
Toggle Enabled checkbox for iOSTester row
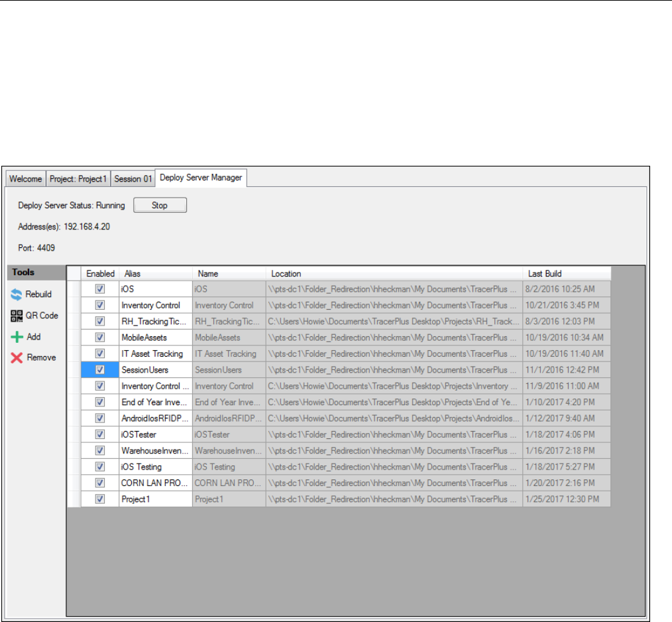click(100, 434)
